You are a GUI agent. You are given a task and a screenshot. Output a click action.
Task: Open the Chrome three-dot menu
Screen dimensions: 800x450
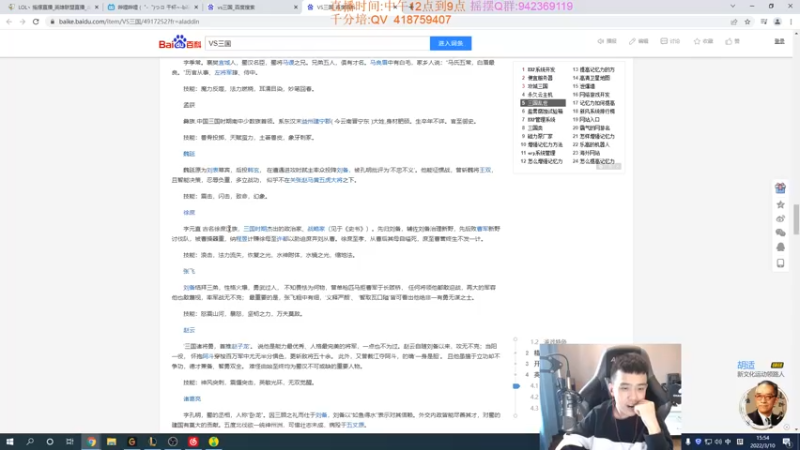[x=791, y=21]
